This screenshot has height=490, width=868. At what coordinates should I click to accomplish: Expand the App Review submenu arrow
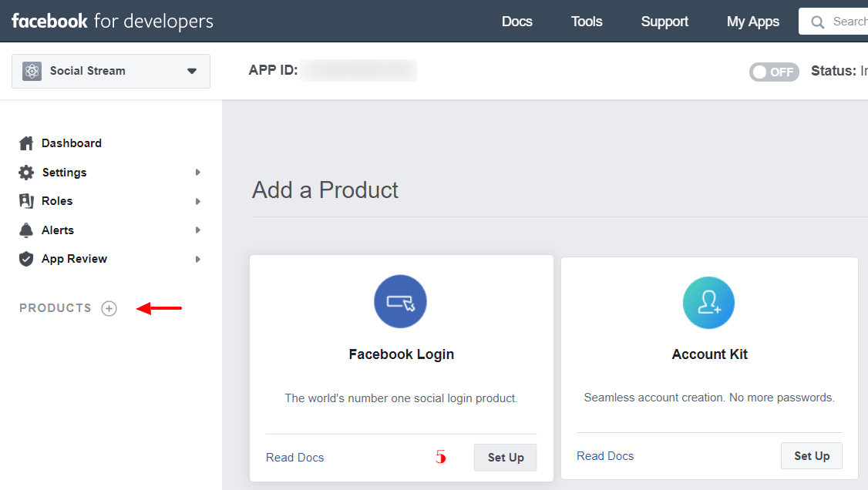[x=197, y=259]
